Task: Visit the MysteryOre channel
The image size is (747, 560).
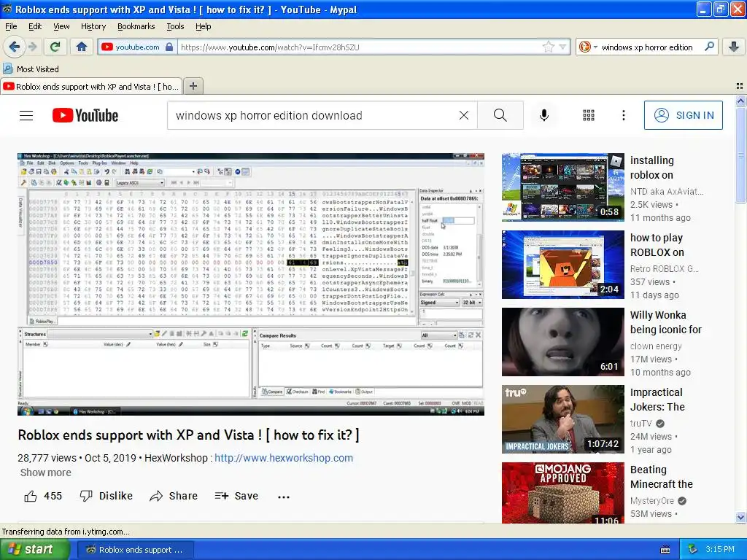Action: [651, 500]
